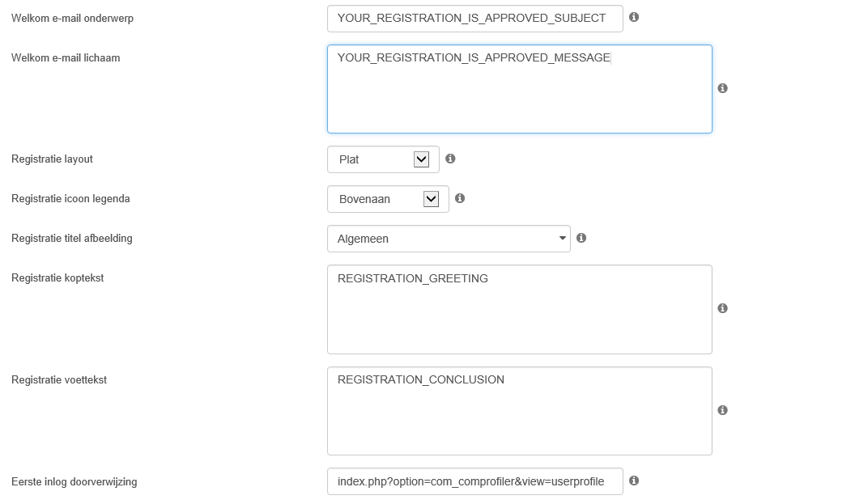Screen dimensions: 868x504
Task: Click the Registratie layout label text
Action: 52,159
